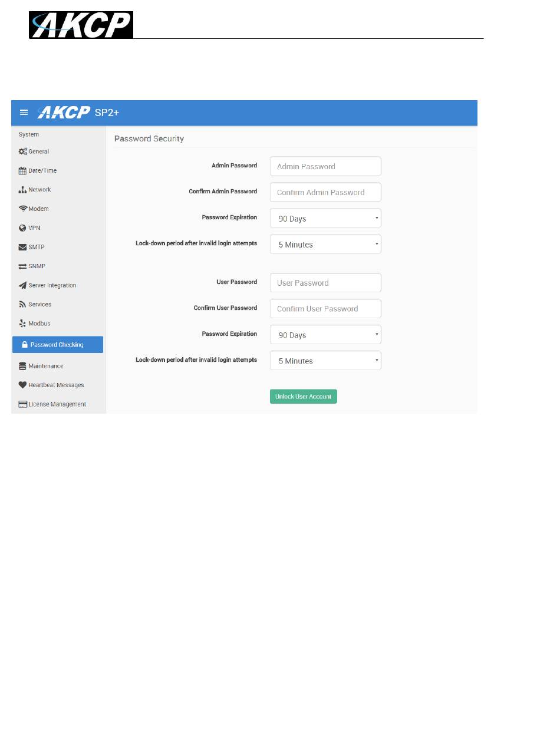Click the SMTP envelope icon
The width and height of the screenshot is (560, 739).
pos(22,247)
